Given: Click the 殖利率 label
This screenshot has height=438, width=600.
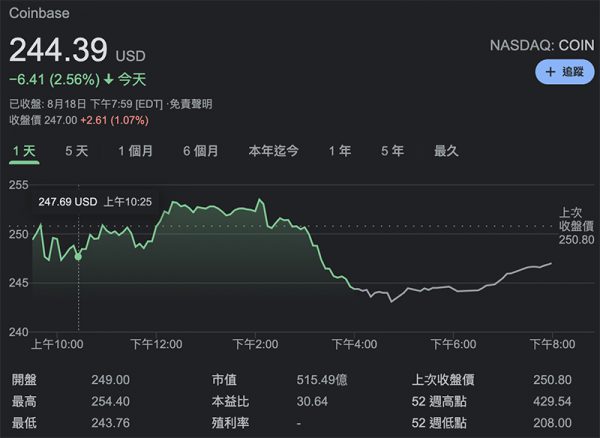Looking at the screenshot, I should coord(230,423).
